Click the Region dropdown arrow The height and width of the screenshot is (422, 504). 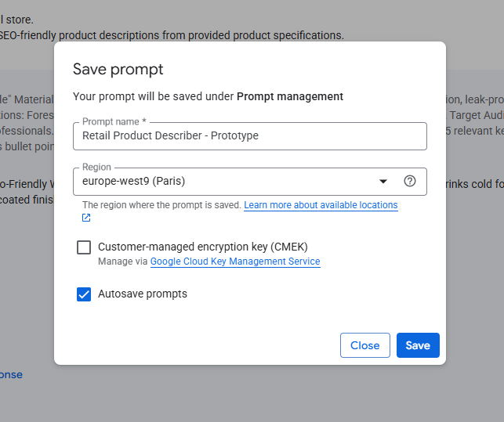click(x=383, y=182)
